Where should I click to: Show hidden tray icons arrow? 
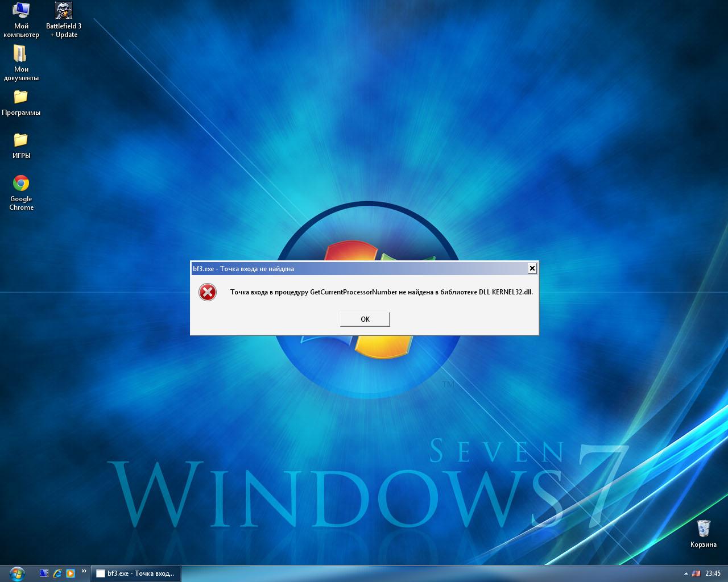(x=686, y=573)
